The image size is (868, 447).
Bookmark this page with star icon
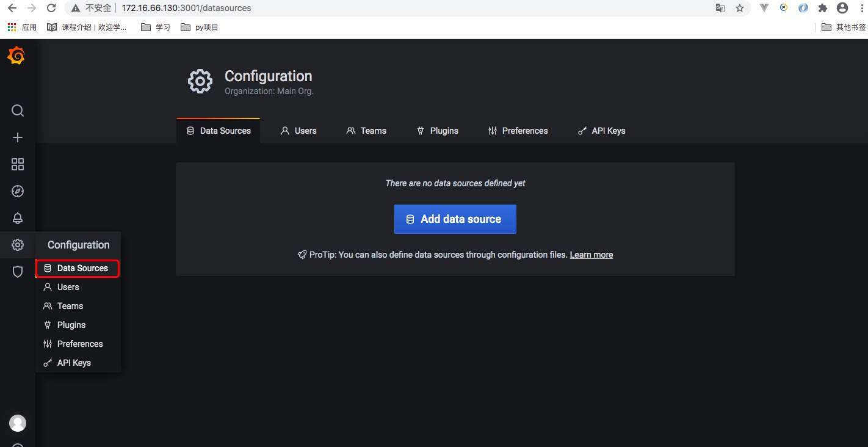pos(740,8)
